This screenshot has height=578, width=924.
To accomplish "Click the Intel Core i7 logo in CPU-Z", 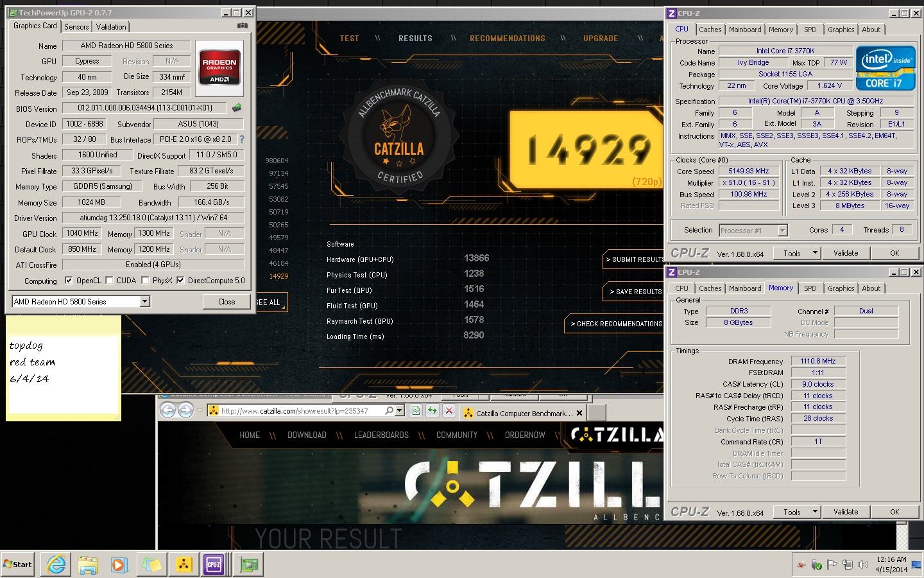I will [886, 68].
